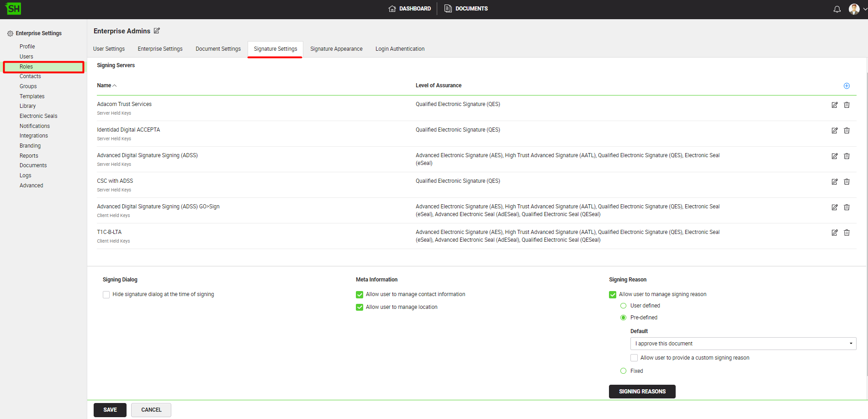Screen dimensions: 868x419
Task: Open the default signing reason dropdown
Action: (743, 344)
